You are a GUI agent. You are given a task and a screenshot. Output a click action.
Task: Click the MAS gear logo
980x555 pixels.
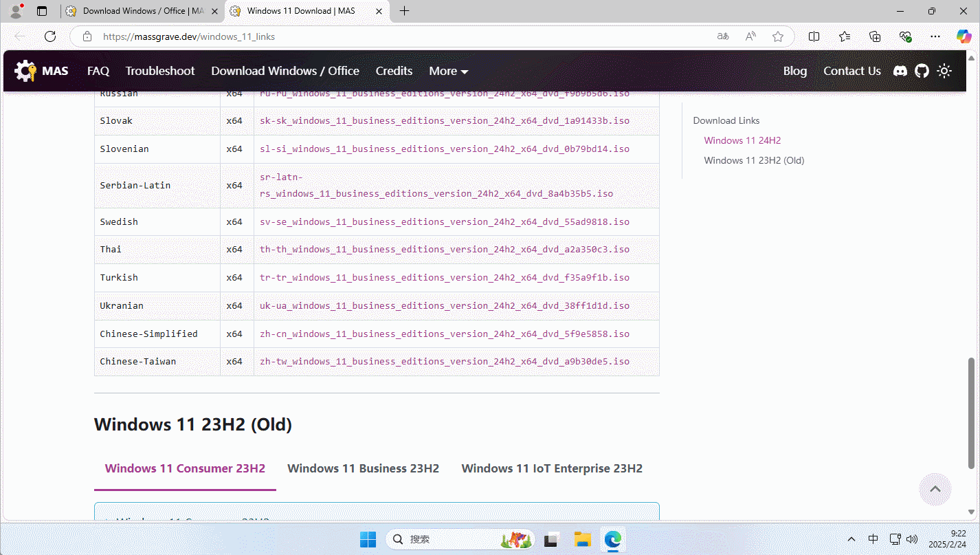[x=26, y=71]
